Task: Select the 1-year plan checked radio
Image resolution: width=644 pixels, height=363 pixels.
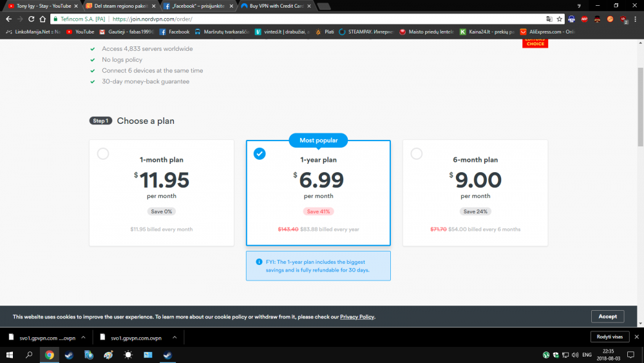Action: [260, 153]
